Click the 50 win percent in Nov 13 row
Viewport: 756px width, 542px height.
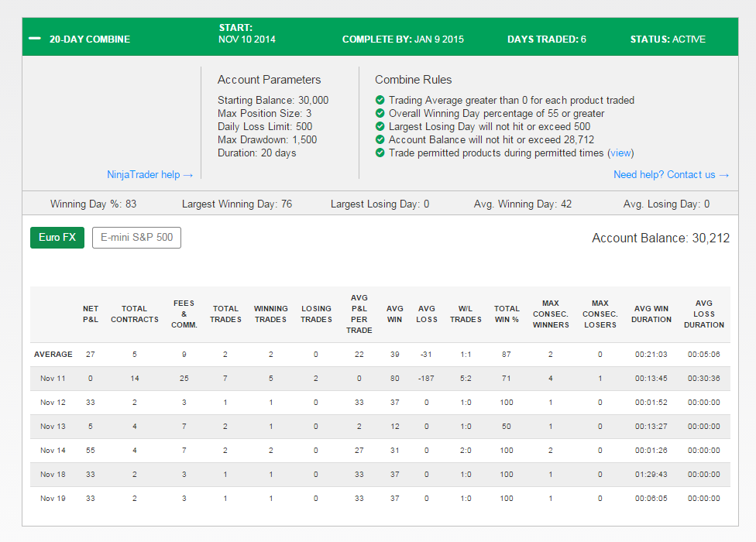pos(507,427)
